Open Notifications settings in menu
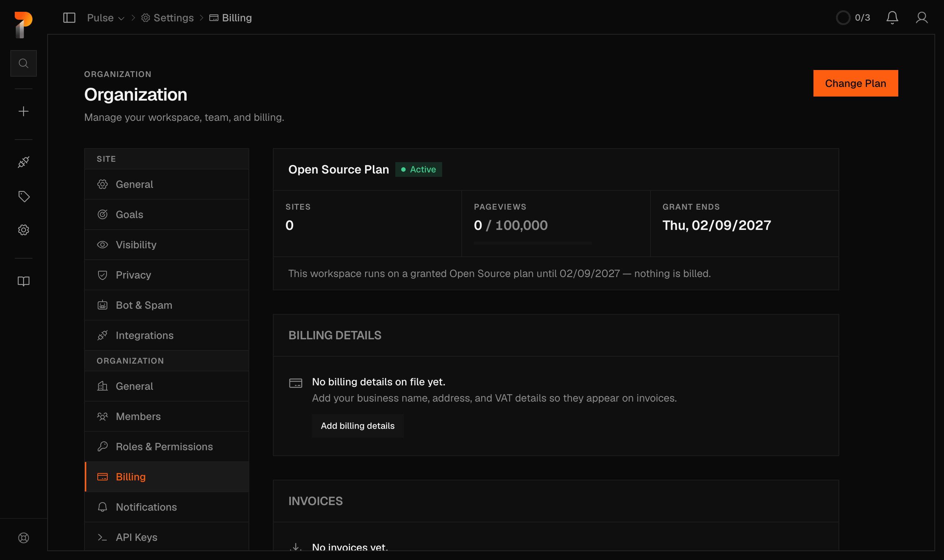944x560 pixels. point(167,507)
